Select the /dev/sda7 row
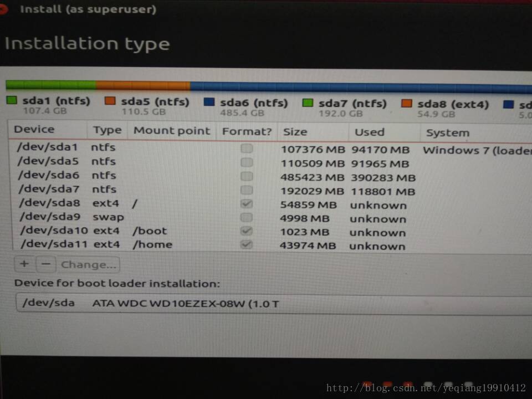 [272, 190]
